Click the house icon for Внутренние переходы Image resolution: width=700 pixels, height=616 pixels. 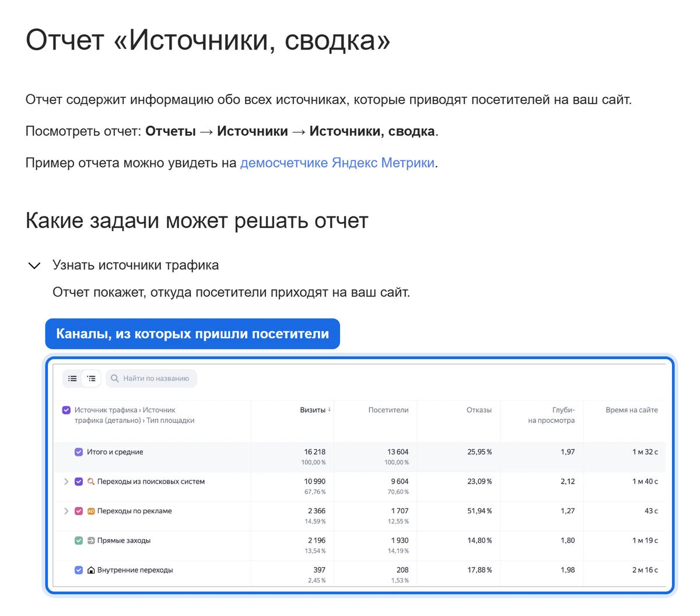[x=91, y=570]
